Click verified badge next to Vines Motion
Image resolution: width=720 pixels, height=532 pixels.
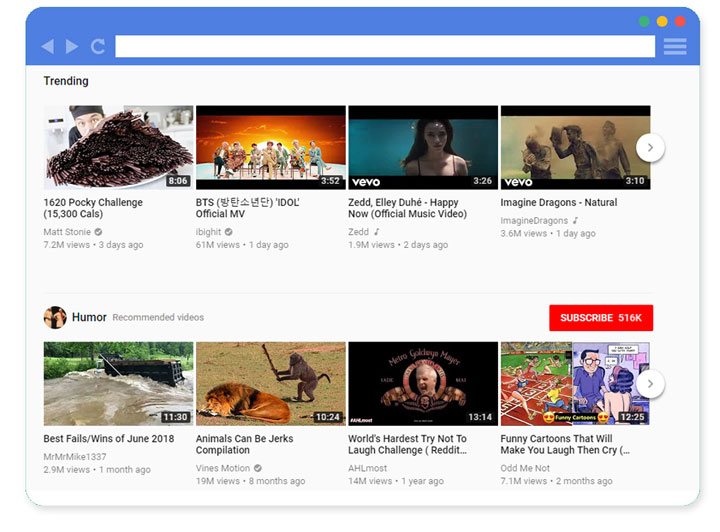pos(258,468)
